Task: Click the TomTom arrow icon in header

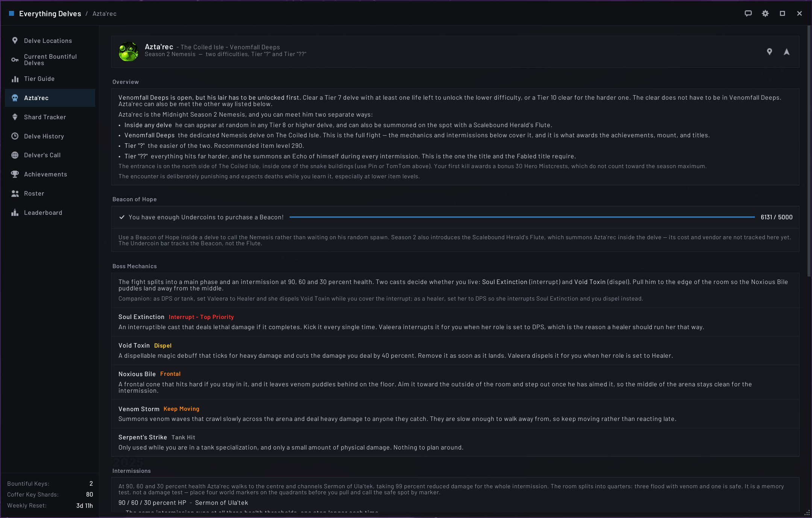Action: 786,52
